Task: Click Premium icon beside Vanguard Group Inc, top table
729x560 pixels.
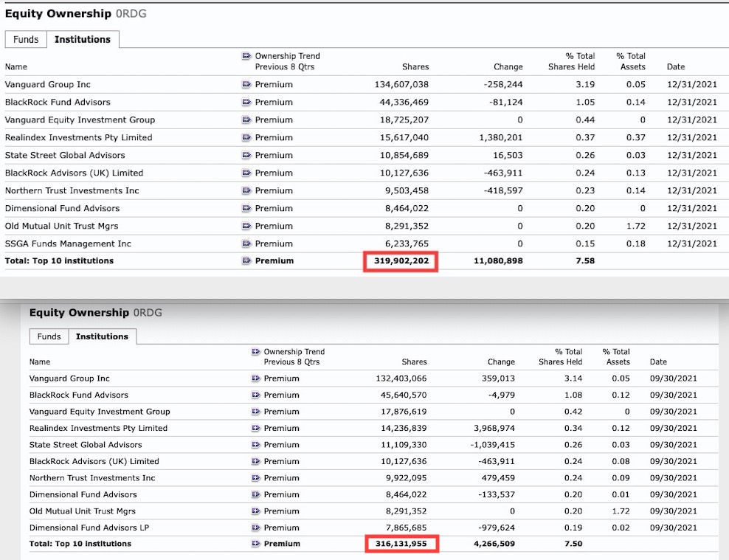Action: point(246,84)
